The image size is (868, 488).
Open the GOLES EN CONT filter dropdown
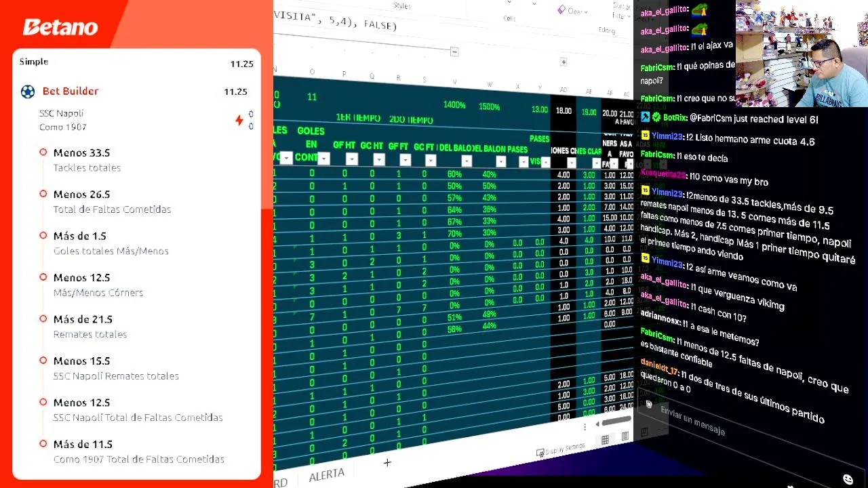pos(323,159)
